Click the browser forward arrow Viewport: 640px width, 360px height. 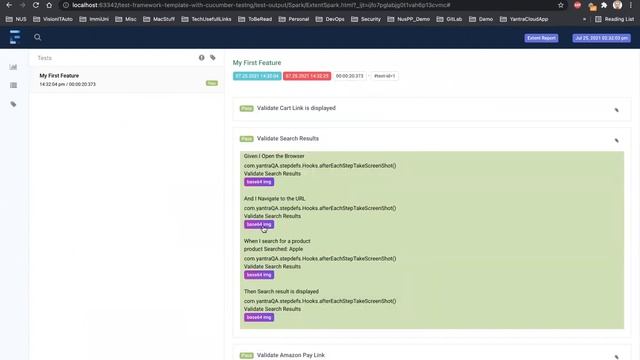22,5
